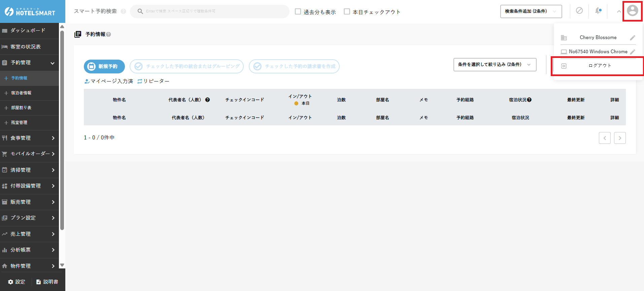Open 説明書 link at sidebar bottom
Screen dimensions: 644x291
click(x=47, y=282)
